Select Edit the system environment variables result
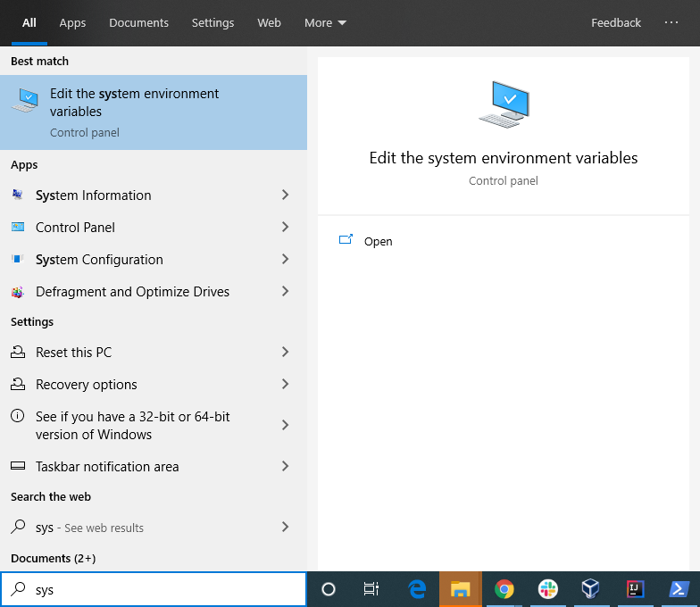 click(x=154, y=112)
